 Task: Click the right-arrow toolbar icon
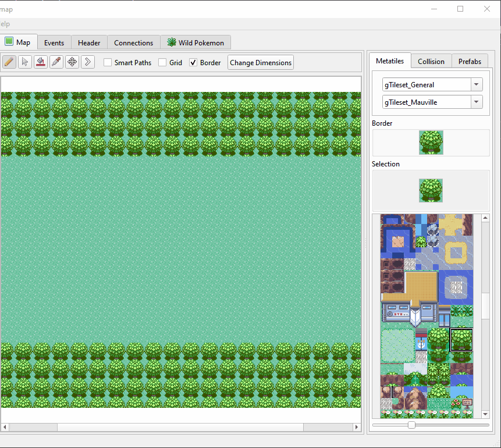(x=88, y=62)
